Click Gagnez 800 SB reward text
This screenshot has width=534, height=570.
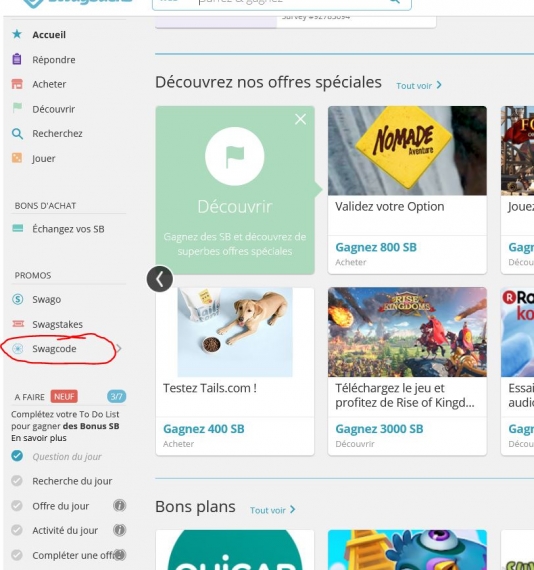(x=376, y=247)
